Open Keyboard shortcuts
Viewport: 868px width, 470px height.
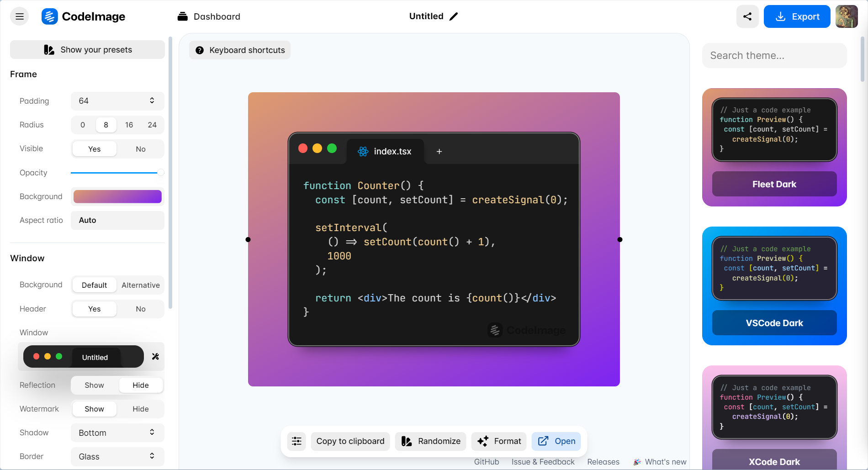(240, 50)
